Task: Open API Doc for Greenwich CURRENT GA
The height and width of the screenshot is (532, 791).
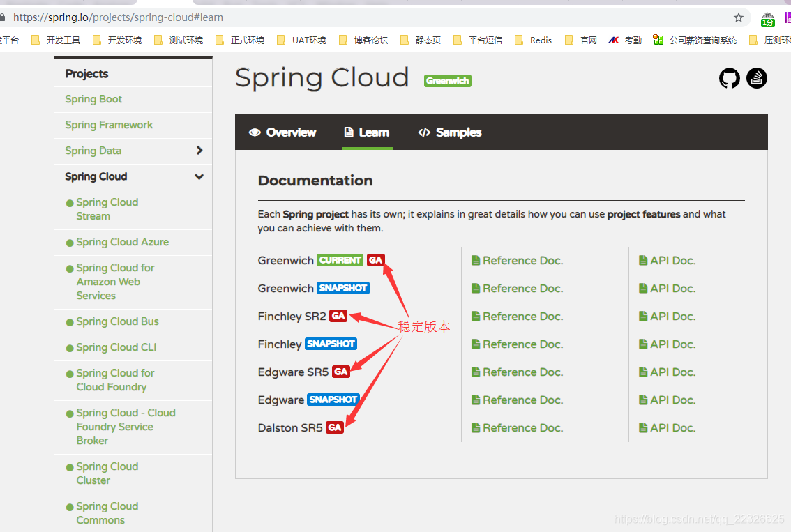Action: pyautogui.click(x=667, y=261)
